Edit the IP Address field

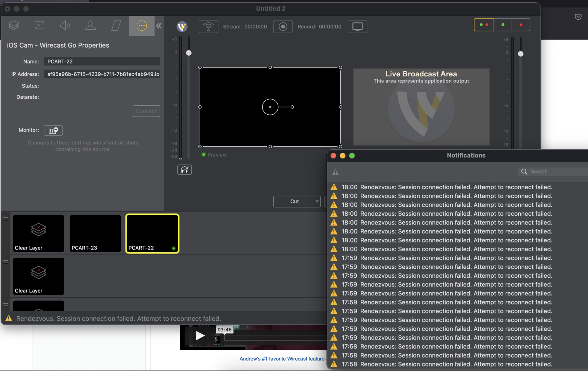coord(102,74)
